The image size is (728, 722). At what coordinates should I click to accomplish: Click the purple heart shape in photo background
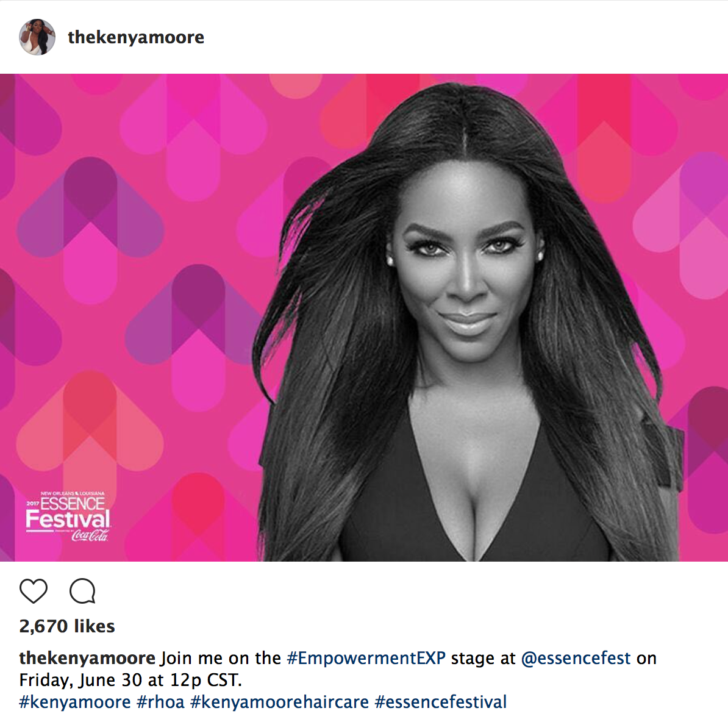pos(90,207)
